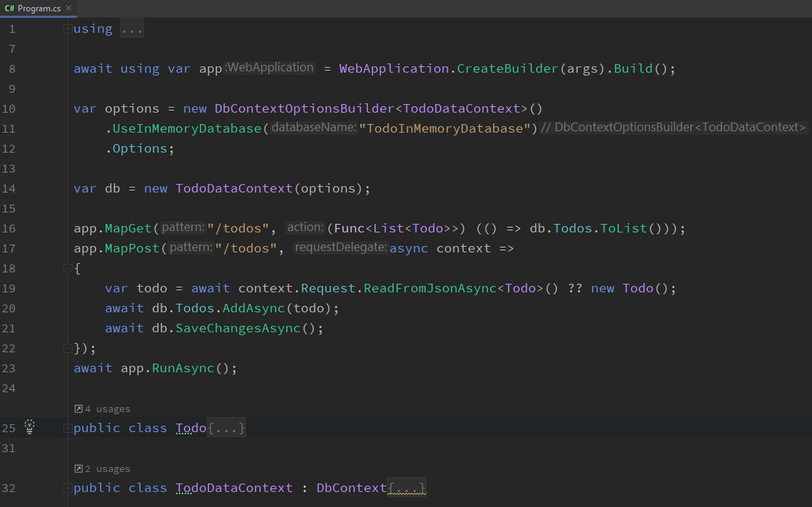Expand the folded using directives on line 1

pyautogui.click(x=67, y=29)
